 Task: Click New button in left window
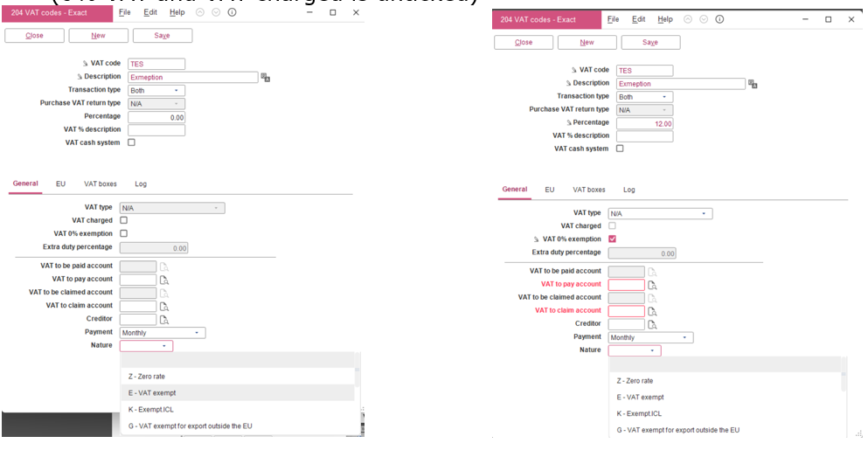pos(99,36)
